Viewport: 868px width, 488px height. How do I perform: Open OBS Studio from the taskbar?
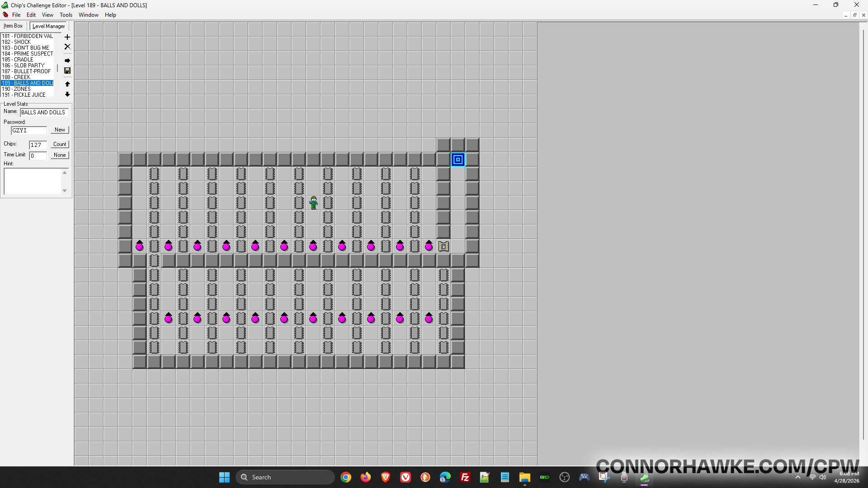pos(565,477)
